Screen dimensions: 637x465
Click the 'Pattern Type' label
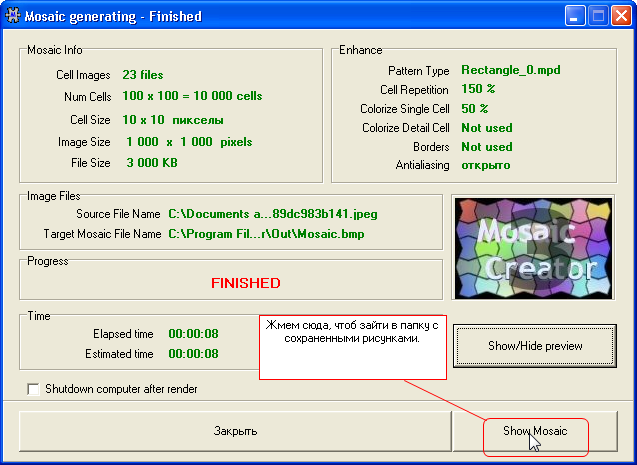tap(418, 71)
